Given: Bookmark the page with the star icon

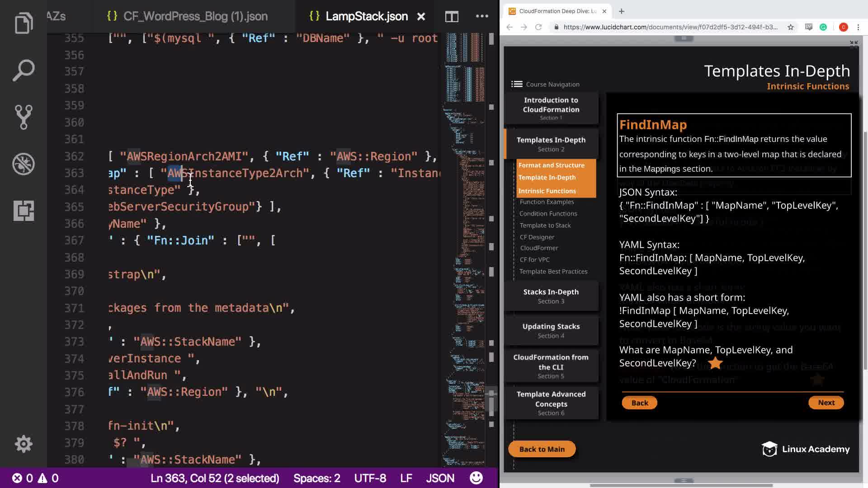Looking at the screenshot, I should coord(790,27).
